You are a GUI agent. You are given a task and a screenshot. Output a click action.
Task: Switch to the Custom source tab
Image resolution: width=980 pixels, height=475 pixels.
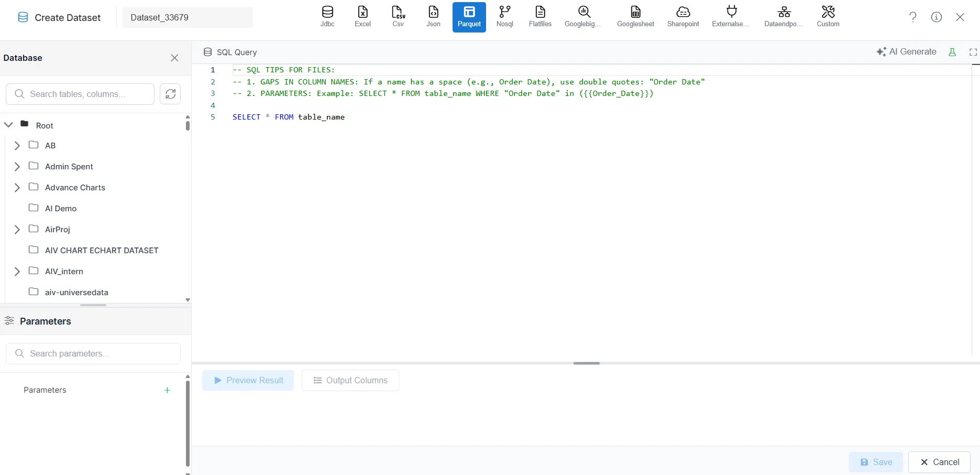pos(828,17)
